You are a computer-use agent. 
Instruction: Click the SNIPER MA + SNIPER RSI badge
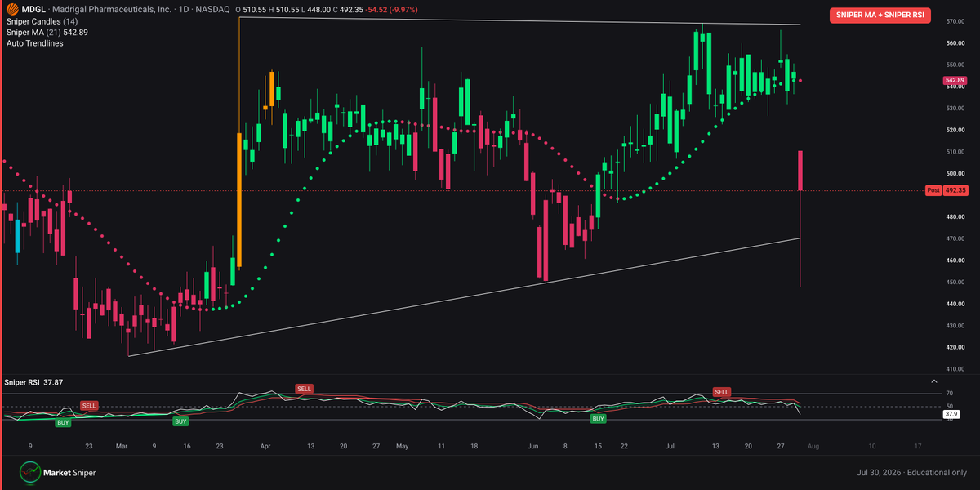(x=880, y=15)
